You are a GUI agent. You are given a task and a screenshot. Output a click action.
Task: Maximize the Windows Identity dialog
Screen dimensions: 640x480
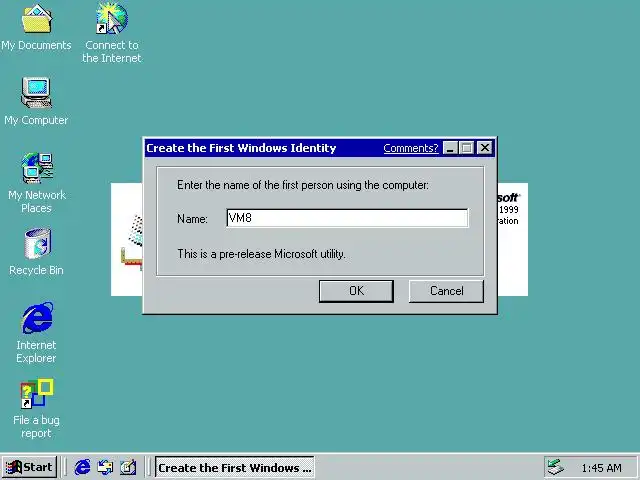point(466,148)
